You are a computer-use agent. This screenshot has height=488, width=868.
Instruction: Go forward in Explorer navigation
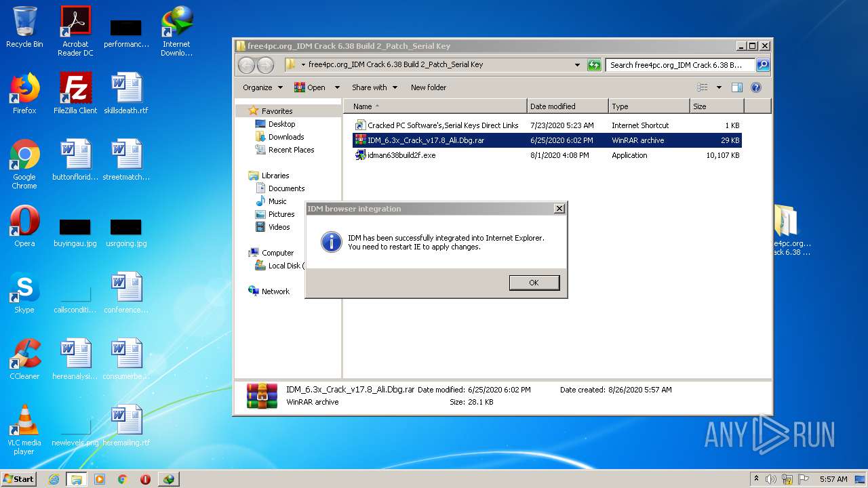tap(265, 65)
